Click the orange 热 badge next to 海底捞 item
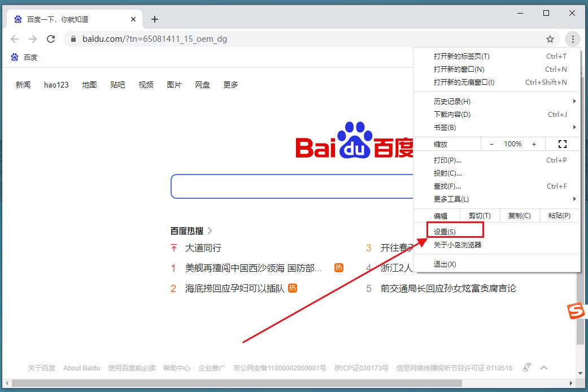Screen dimensions: 588x392 293,288
